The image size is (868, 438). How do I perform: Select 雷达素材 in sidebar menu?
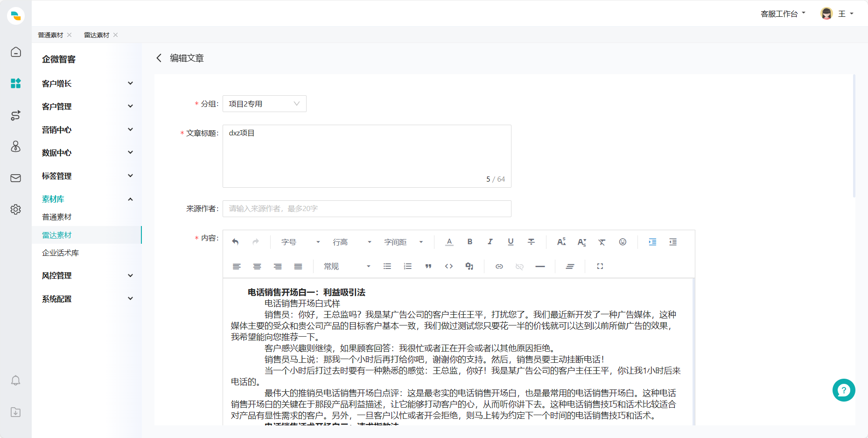(x=87, y=235)
